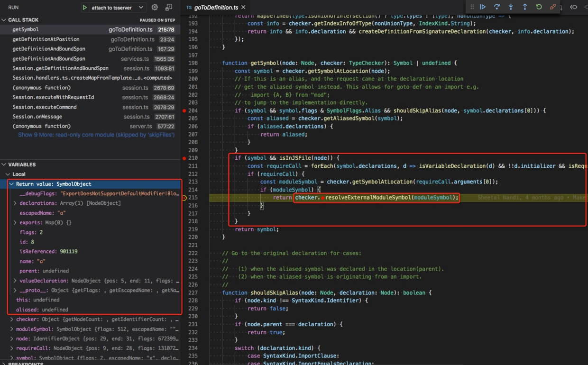This screenshot has height=365, width=588.
Task: Select the goToDefinition.ts editor tab
Action: tap(216, 8)
